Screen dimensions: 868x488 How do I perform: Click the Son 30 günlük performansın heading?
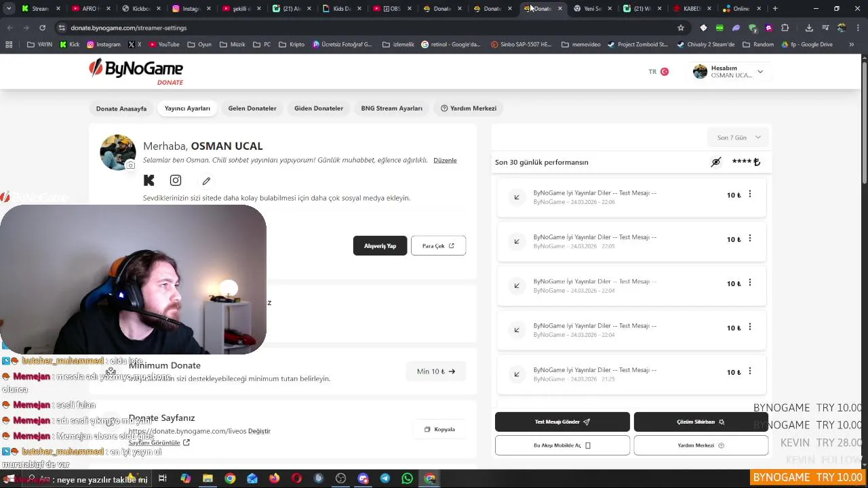click(x=542, y=163)
